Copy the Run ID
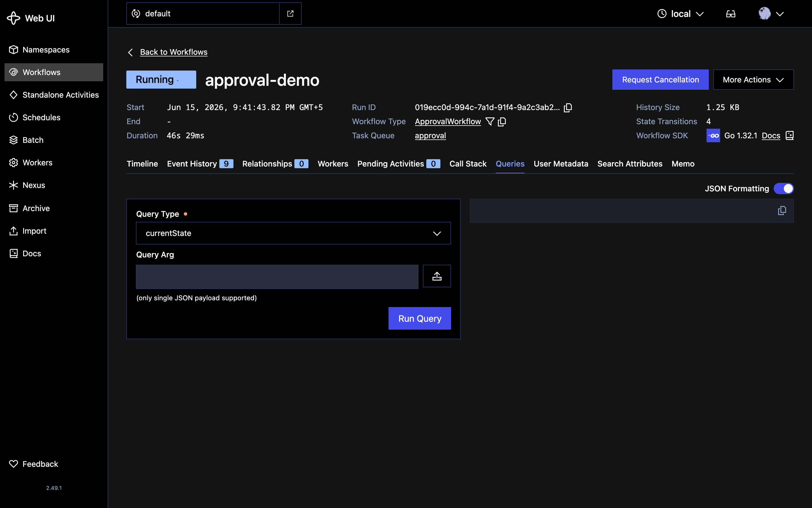The image size is (812, 508). click(568, 108)
